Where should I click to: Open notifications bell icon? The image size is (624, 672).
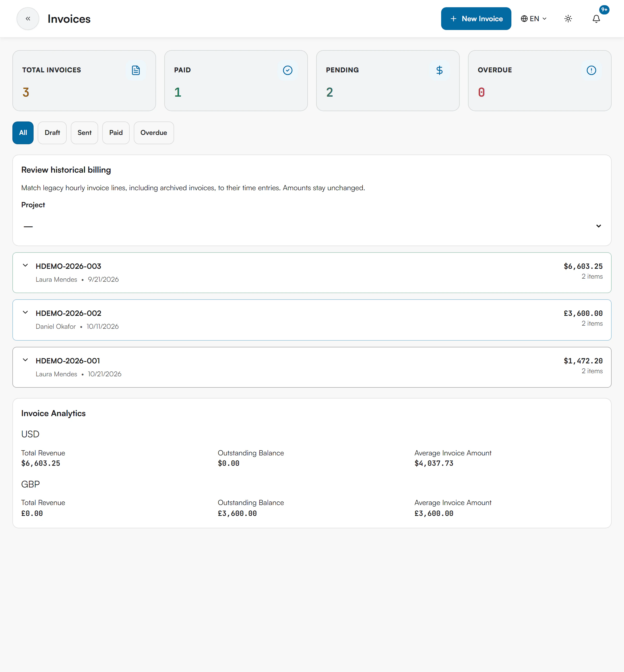pos(596,19)
